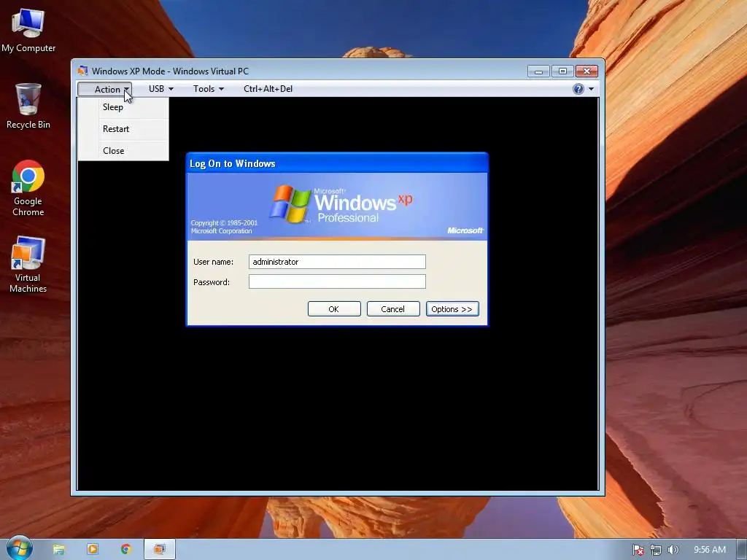
Task: Click Virtual PC title bar icon
Action: tap(83, 71)
